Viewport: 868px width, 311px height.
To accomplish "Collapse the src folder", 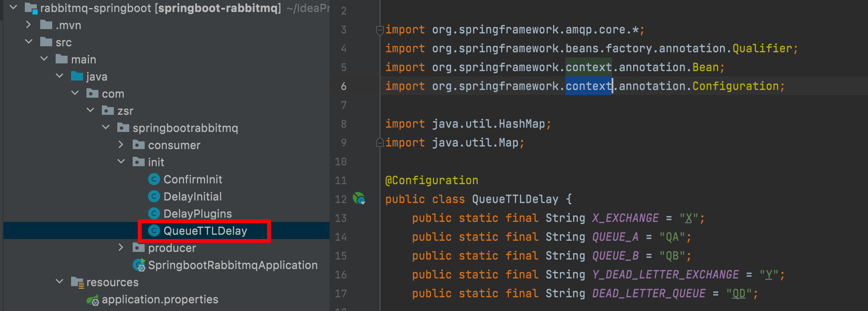I will tap(29, 42).
